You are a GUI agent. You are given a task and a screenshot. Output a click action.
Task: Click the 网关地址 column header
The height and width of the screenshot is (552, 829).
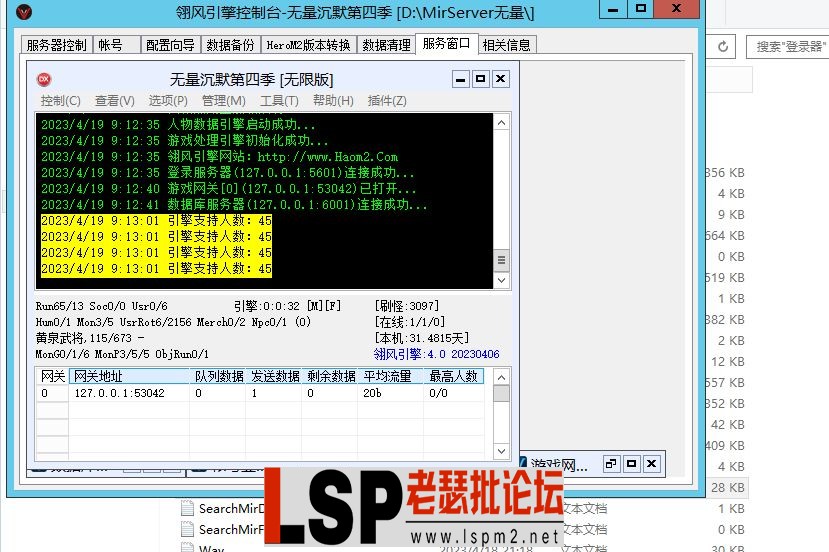pos(129,376)
